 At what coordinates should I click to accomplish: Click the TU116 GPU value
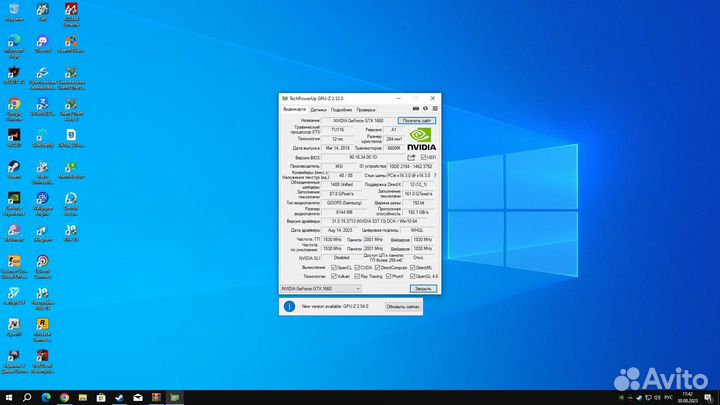click(x=338, y=130)
